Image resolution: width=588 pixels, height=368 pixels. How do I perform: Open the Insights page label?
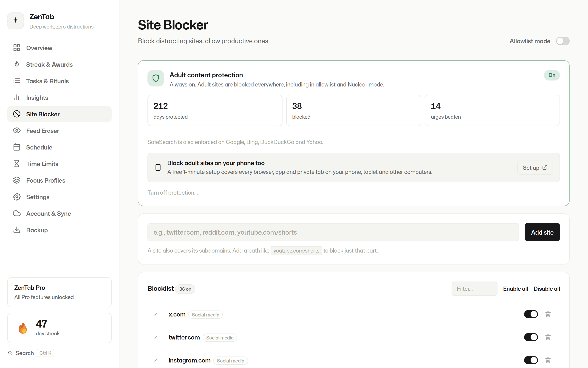(37, 98)
